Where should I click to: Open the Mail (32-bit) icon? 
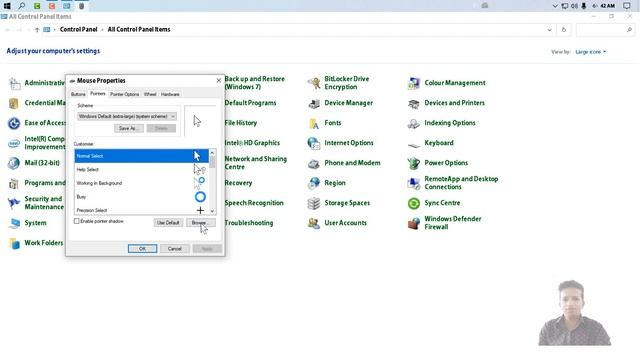coord(14,163)
